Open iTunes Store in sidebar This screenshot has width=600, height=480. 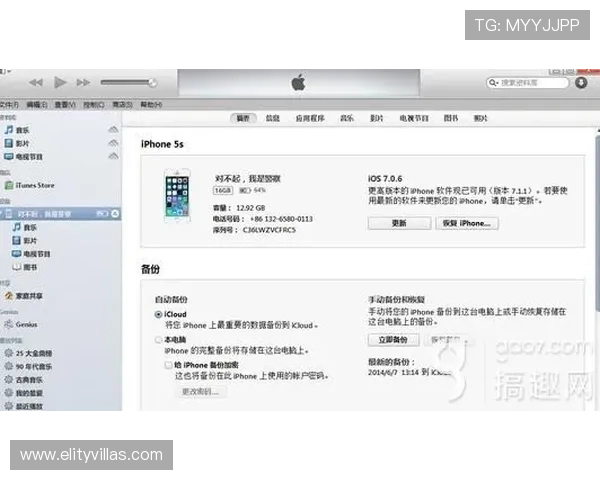pyautogui.click(x=29, y=185)
